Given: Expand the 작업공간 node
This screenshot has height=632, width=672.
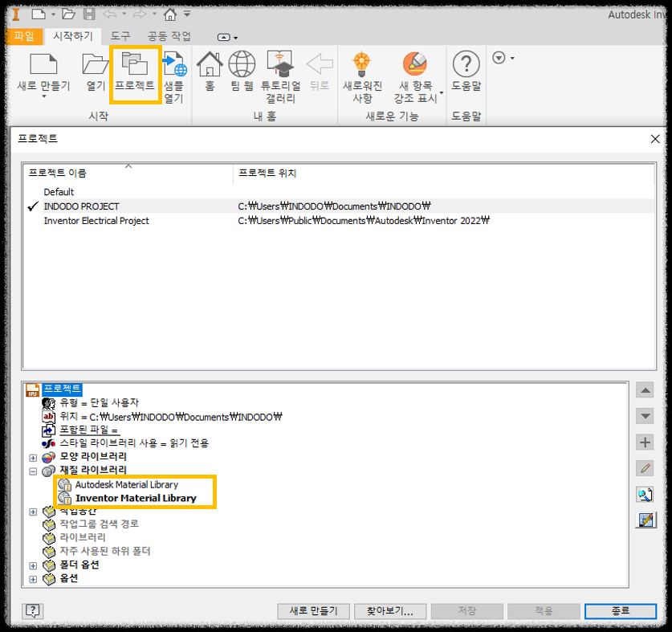Looking at the screenshot, I should point(33,512).
